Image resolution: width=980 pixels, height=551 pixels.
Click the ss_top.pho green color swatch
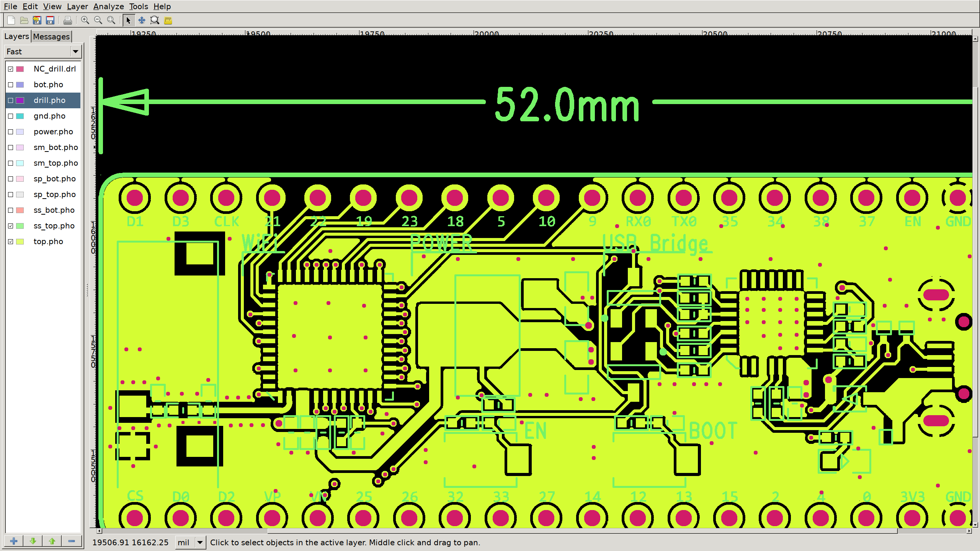coord(20,226)
